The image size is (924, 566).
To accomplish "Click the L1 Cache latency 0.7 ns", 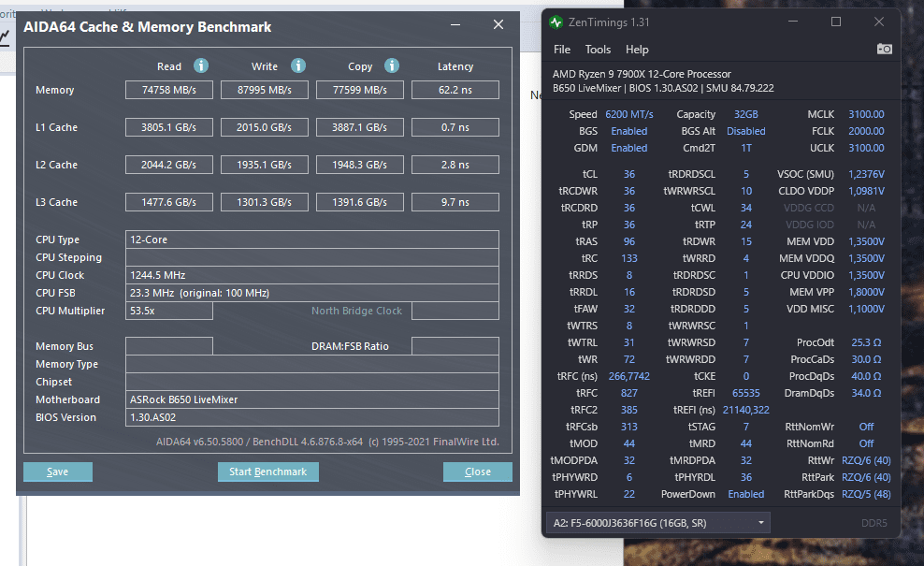I will [x=455, y=127].
